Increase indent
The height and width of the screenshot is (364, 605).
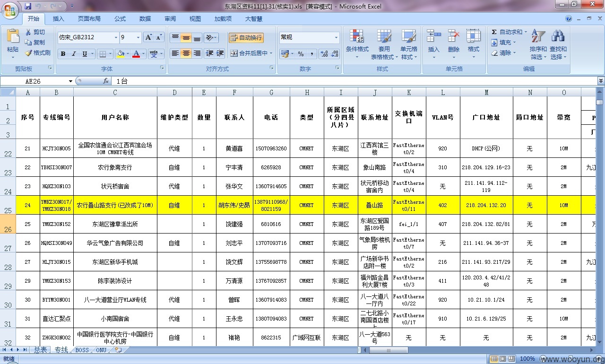(x=220, y=53)
